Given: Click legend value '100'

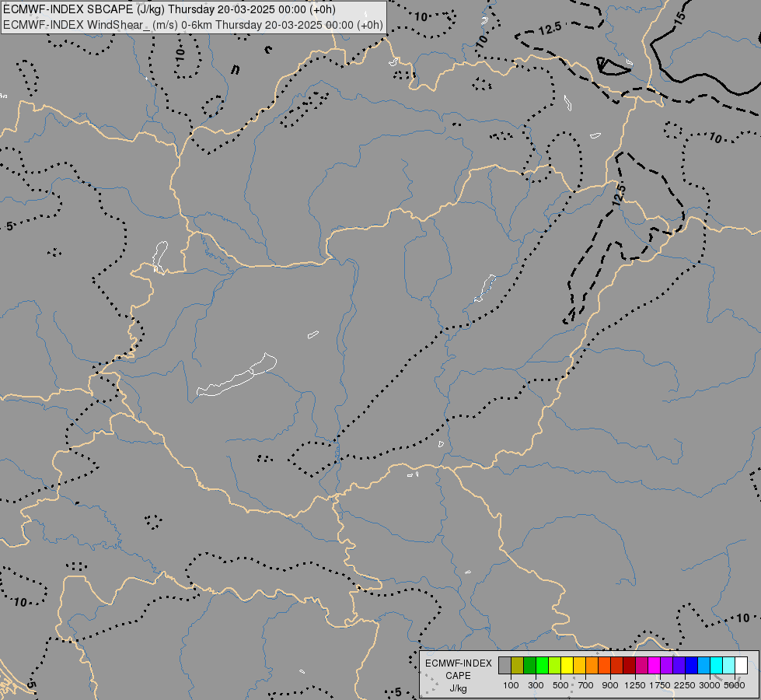Looking at the screenshot, I should 511,685.
